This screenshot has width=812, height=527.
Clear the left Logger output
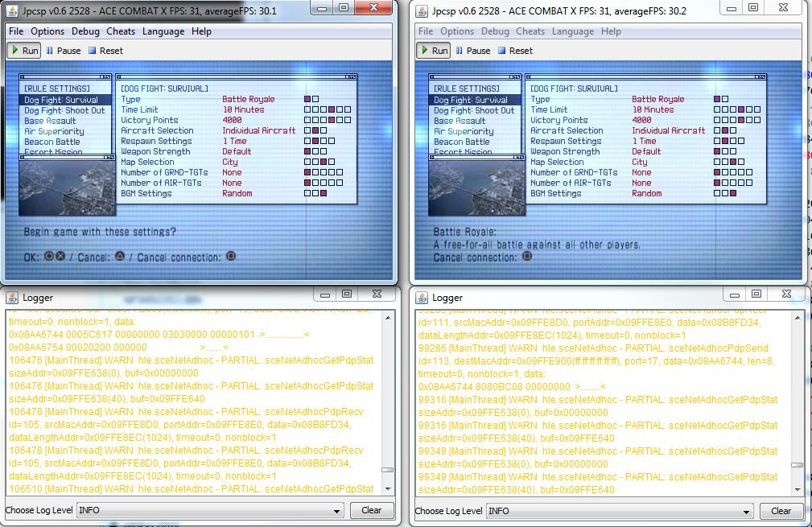(x=371, y=510)
